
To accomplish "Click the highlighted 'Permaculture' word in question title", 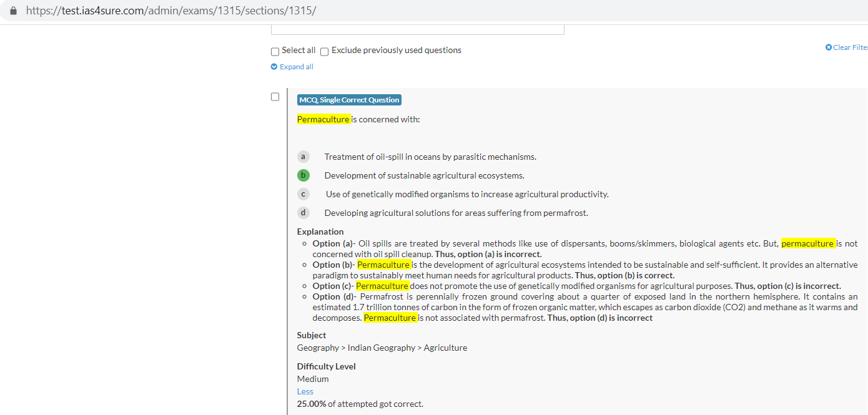I will 323,119.
